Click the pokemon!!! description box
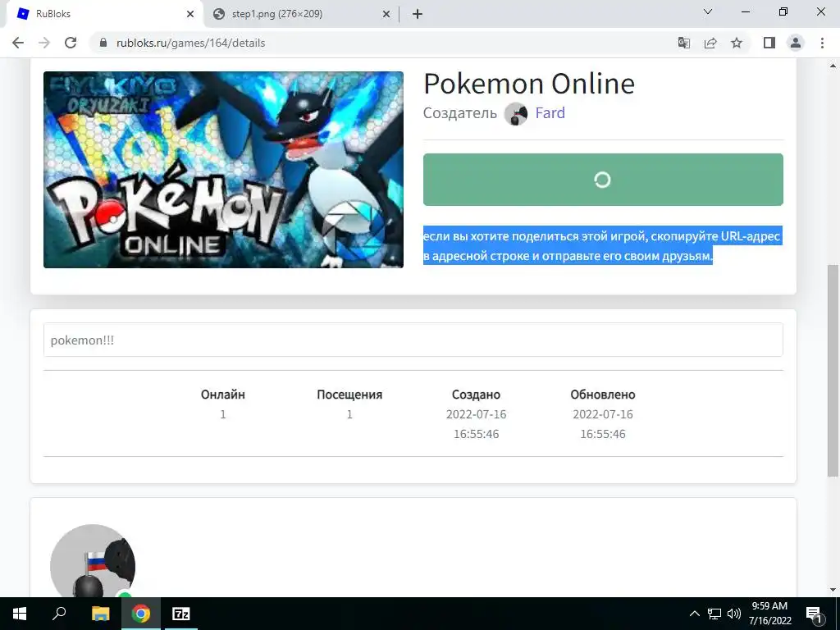This screenshot has height=630, width=840. pyautogui.click(x=413, y=340)
